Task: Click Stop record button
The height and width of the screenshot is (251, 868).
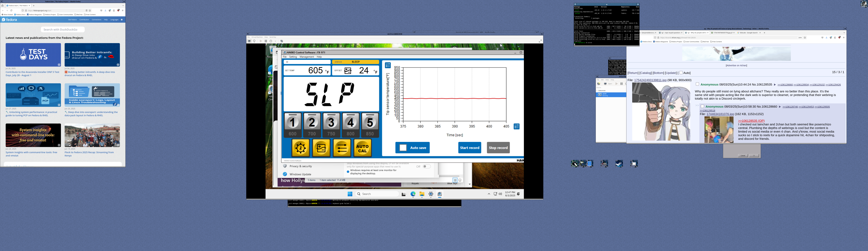Action: tap(498, 148)
